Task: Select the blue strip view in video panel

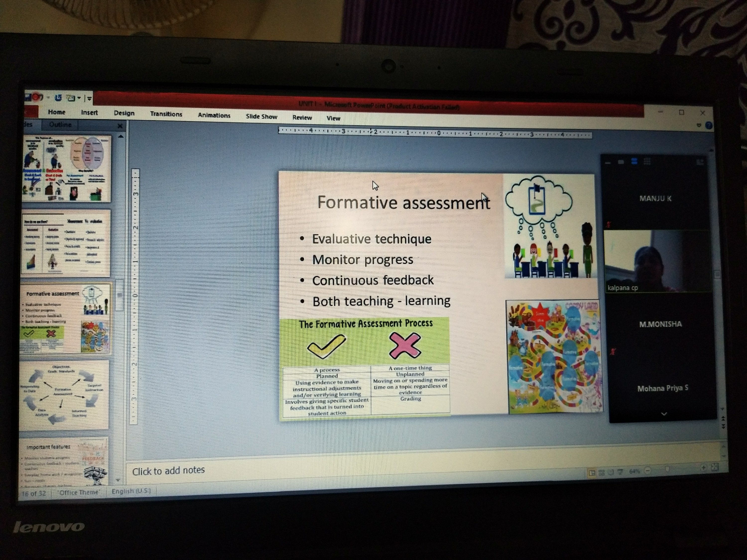Action: tap(634, 162)
